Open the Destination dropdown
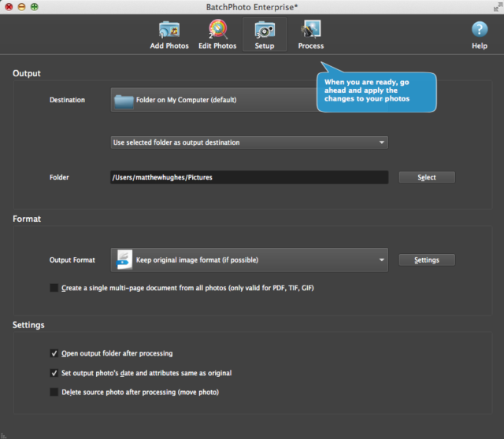 (x=213, y=100)
